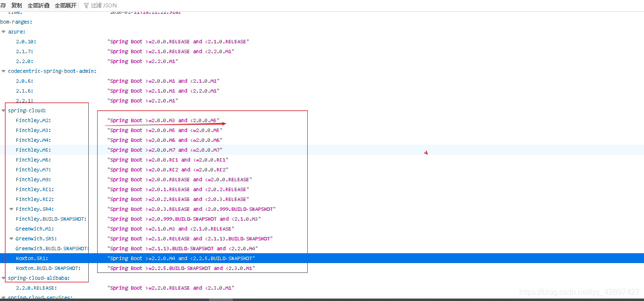
Task: Select the 2.2.0.RELEASE key under spring-cloud-alibaba
Action: [36, 288]
